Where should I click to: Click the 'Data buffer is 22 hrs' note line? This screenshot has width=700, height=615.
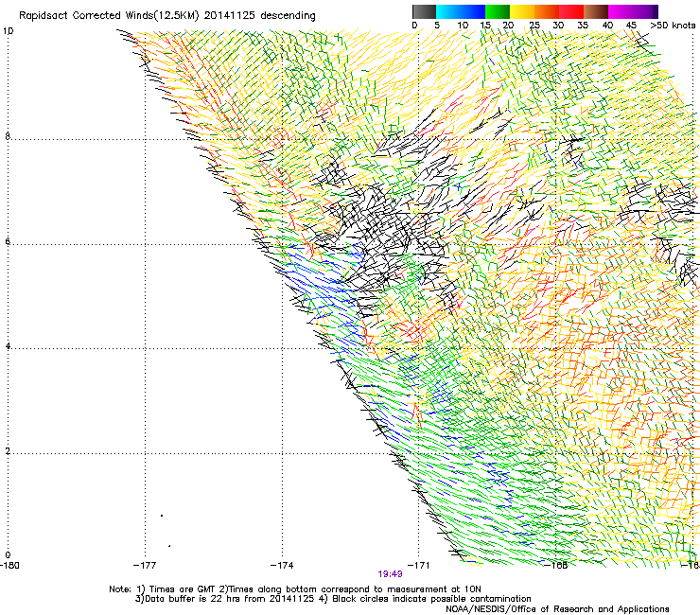pyautogui.click(x=333, y=599)
